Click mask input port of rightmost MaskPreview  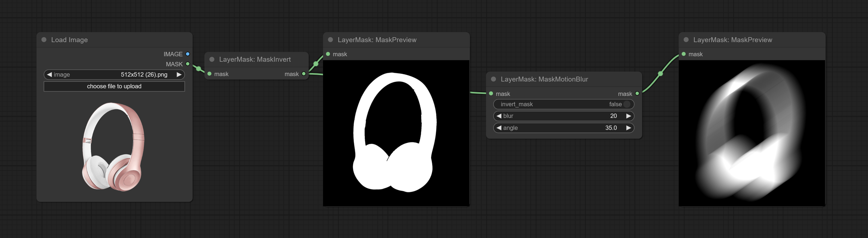click(x=683, y=54)
